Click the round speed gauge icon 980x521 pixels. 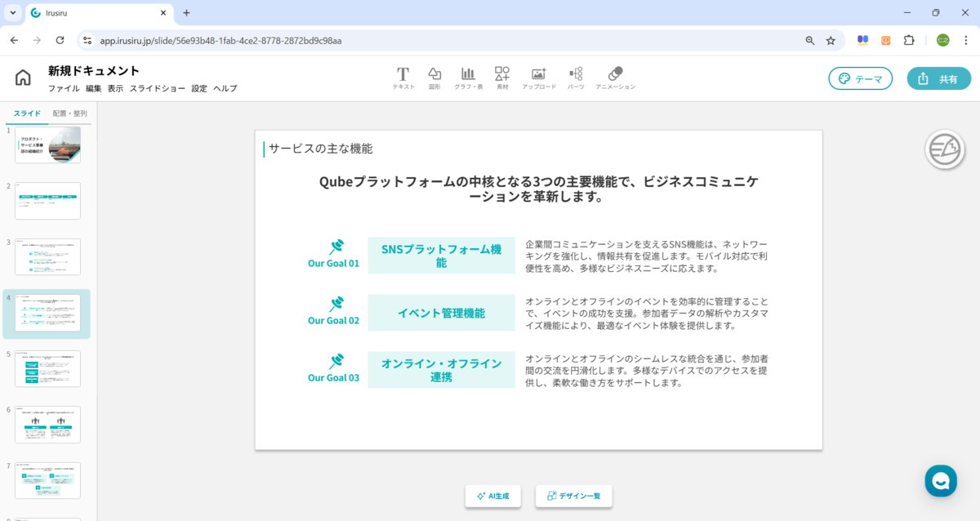point(945,149)
